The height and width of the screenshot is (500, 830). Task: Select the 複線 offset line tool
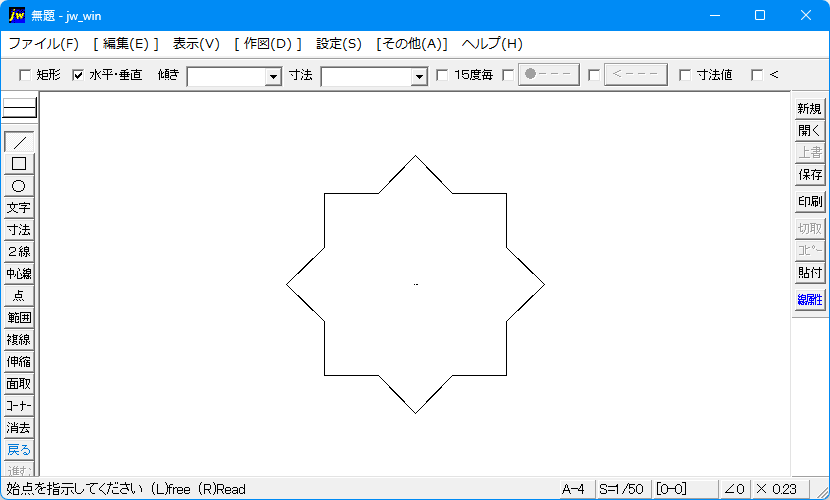click(x=19, y=340)
